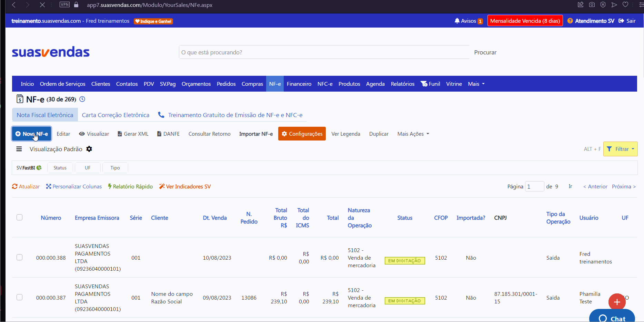Click Importar NF-e action
Screen dimensions: 644x322
click(x=256, y=134)
